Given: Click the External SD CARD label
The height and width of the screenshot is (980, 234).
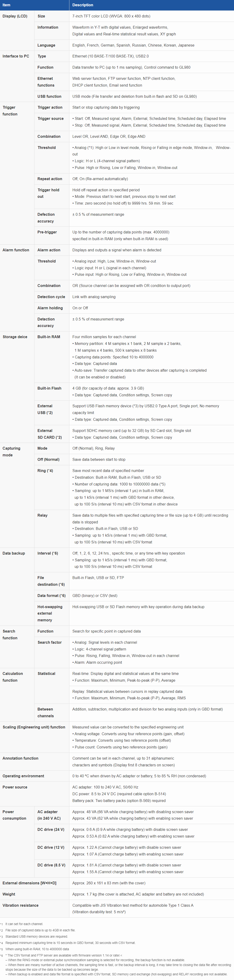Looking at the screenshot, I should click(49, 434).
